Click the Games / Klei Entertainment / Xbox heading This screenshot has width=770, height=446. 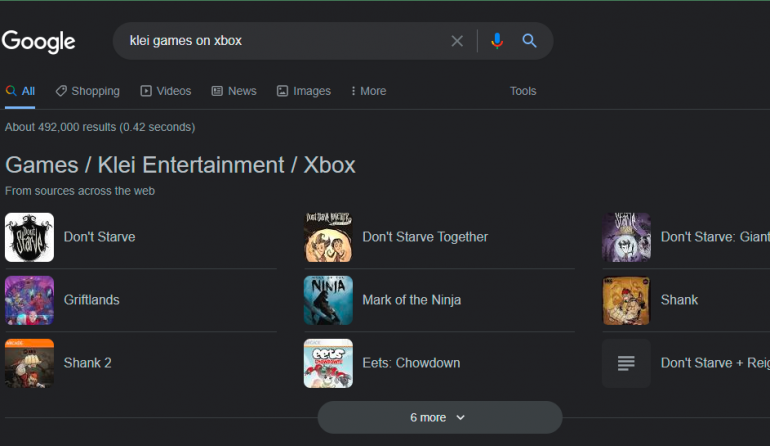tap(180, 165)
